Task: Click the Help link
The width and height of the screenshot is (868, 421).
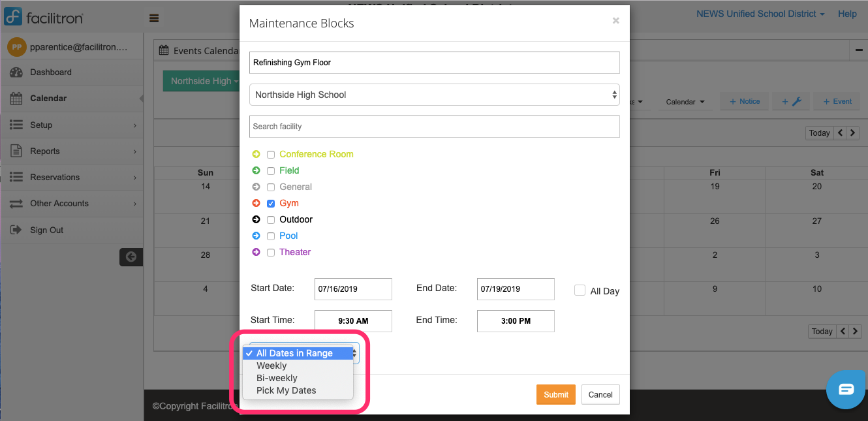Action: (x=846, y=14)
